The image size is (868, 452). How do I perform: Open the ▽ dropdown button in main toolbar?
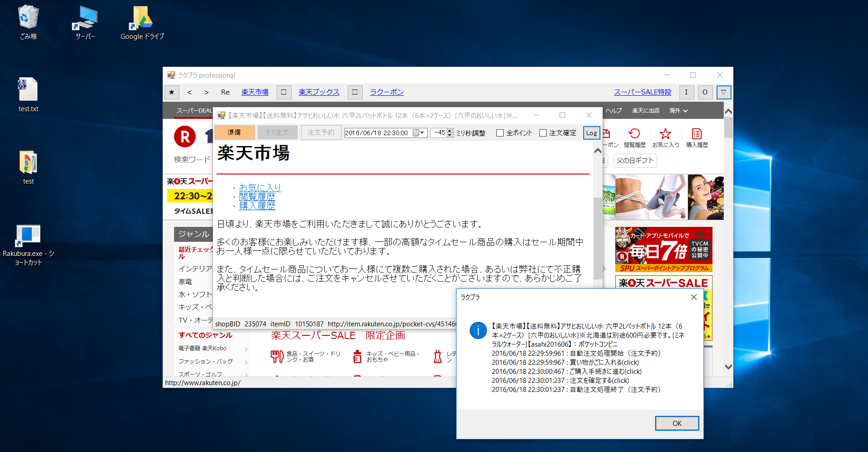(x=724, y=92)
